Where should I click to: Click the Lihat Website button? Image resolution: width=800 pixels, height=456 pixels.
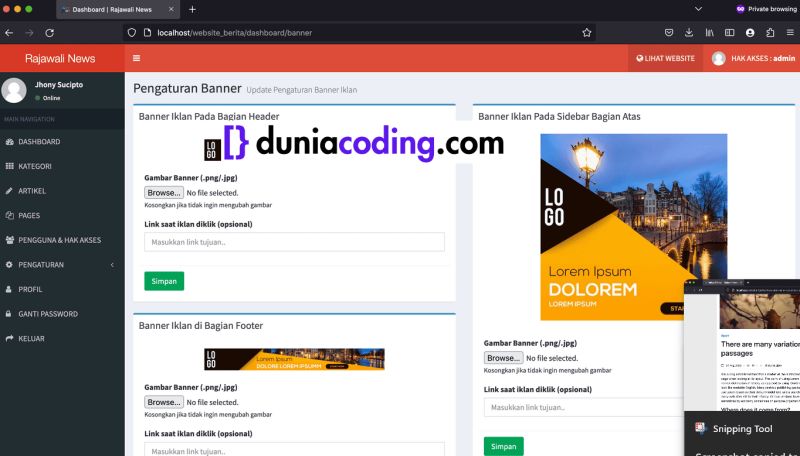click(665, 58)
